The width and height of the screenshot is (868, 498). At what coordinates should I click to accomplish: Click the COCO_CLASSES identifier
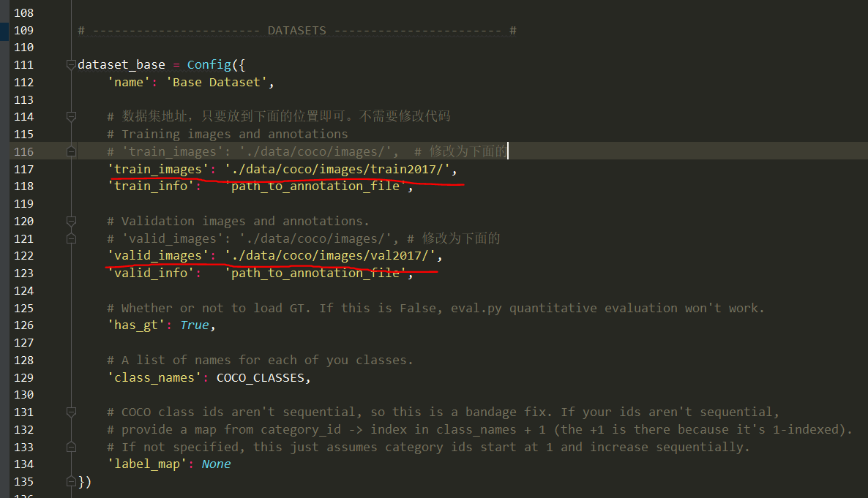pos(260,378)
